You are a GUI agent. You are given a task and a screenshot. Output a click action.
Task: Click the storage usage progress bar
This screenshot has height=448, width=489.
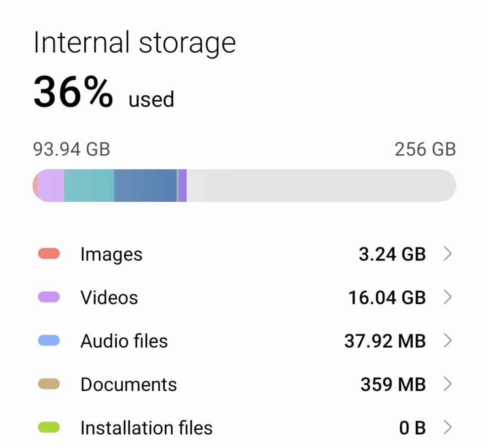pos(244,185)
